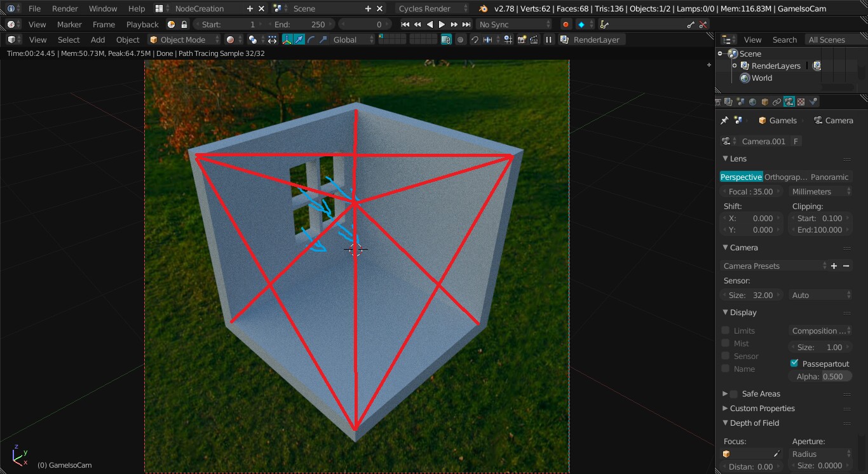The height and width of the screenshot is (474, 868).
Task: Delete keyframe with crossed key icon
Action: point(703,24)
